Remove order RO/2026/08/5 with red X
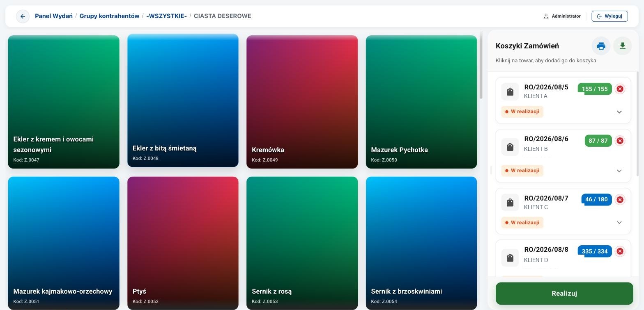This screenshot has width=644, height=310. click(x=620, y=89)
